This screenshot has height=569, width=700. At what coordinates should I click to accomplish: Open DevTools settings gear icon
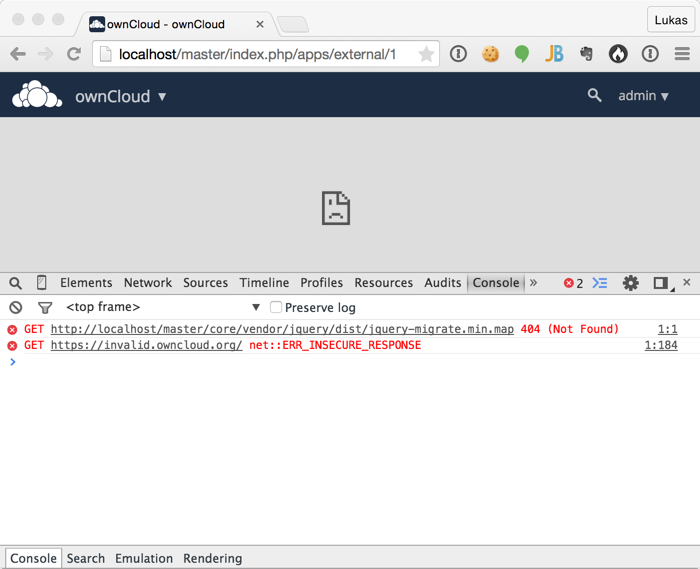click(x=630, y=283)
